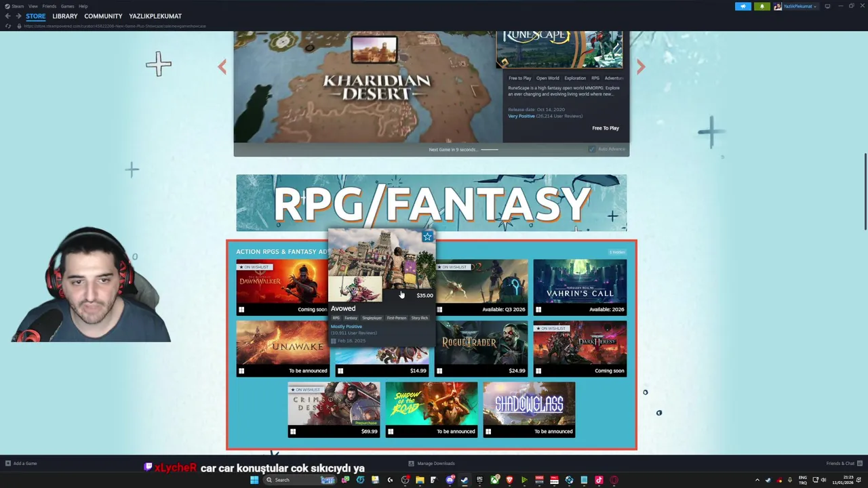Open Friends & Chat
This screenshot has width=868, height=488.
(843, 464)
